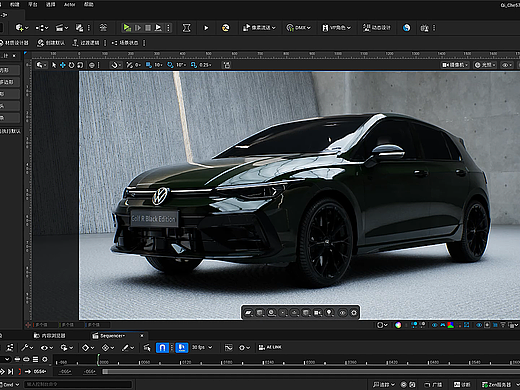Open the viewport show-flags eye dropdown
This screenshot has height=390, width=520.
click(507, 65)
